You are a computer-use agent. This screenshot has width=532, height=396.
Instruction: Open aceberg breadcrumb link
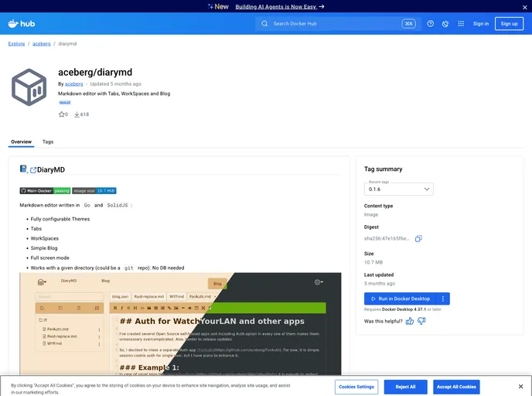pyautogui.click(x=42, y=44)
